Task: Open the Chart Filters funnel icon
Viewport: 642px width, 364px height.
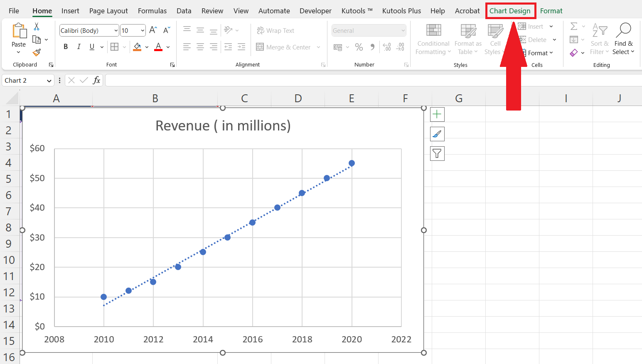Action: tap(437, 153)
